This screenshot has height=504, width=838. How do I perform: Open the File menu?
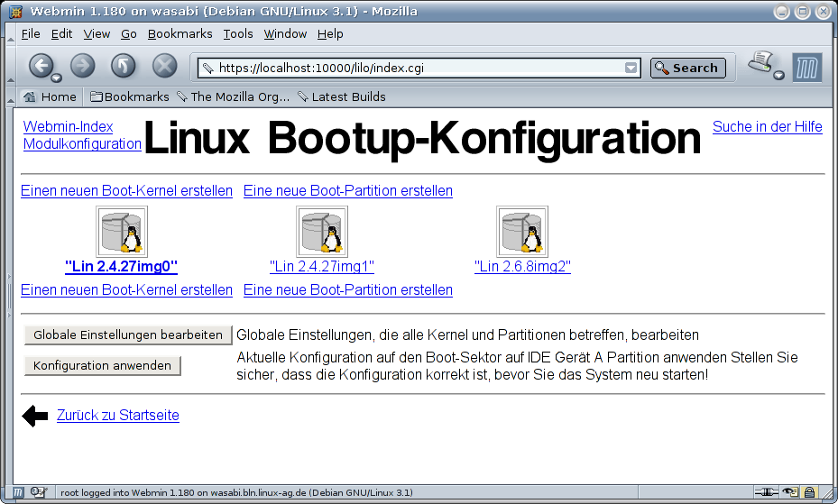coord(31,33)
